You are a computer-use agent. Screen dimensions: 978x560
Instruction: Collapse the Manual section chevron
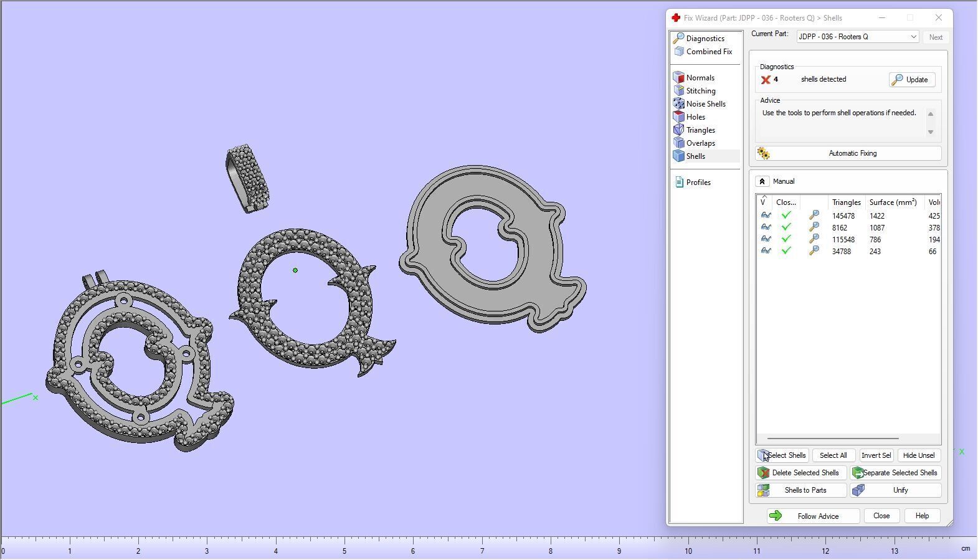pyautogui.click(x=762, y=181)
